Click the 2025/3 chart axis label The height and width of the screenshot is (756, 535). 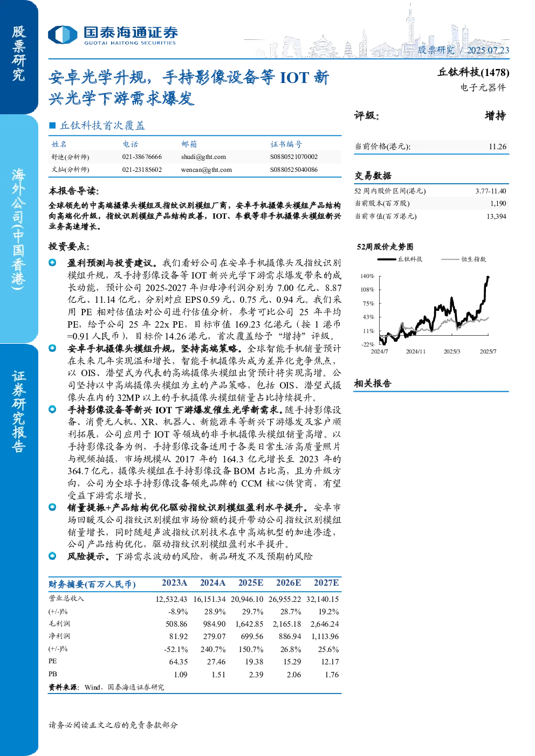(452, 351)
